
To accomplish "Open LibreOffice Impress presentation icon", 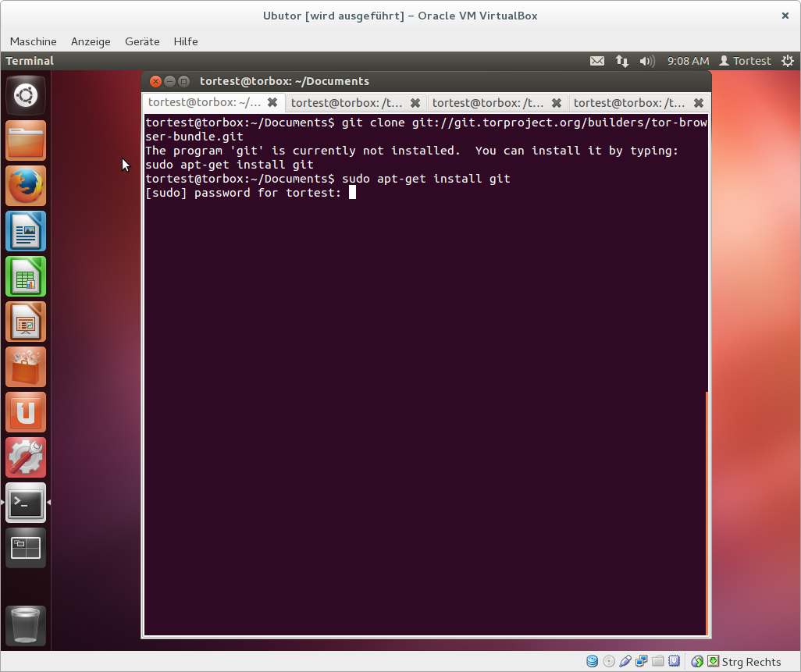I will pyautogui.click(x=26, y=322).
